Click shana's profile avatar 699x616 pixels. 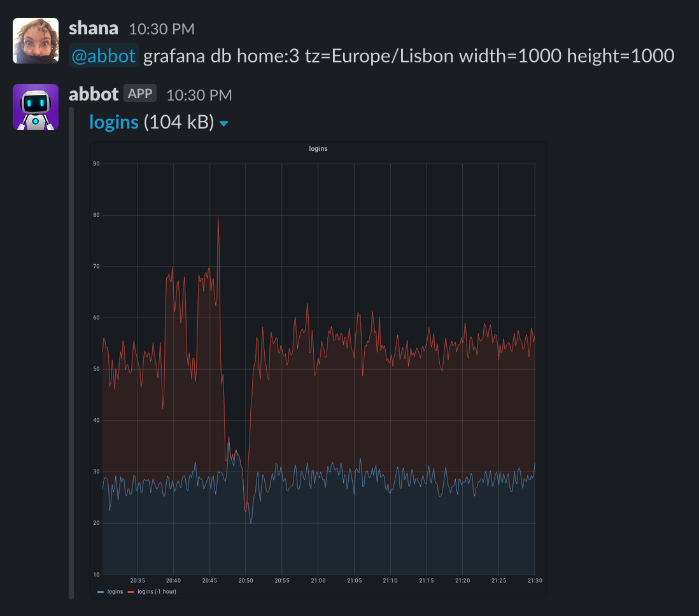point(35,39)
